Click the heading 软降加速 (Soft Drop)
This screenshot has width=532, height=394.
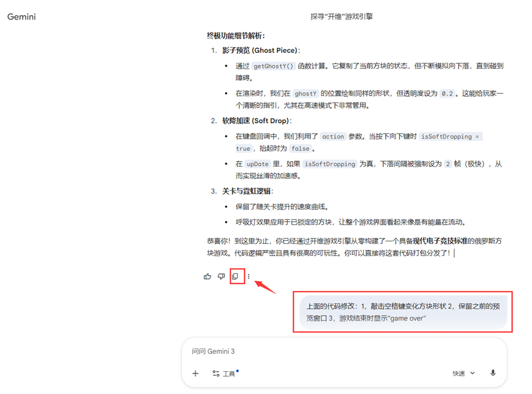click(257, 121)
